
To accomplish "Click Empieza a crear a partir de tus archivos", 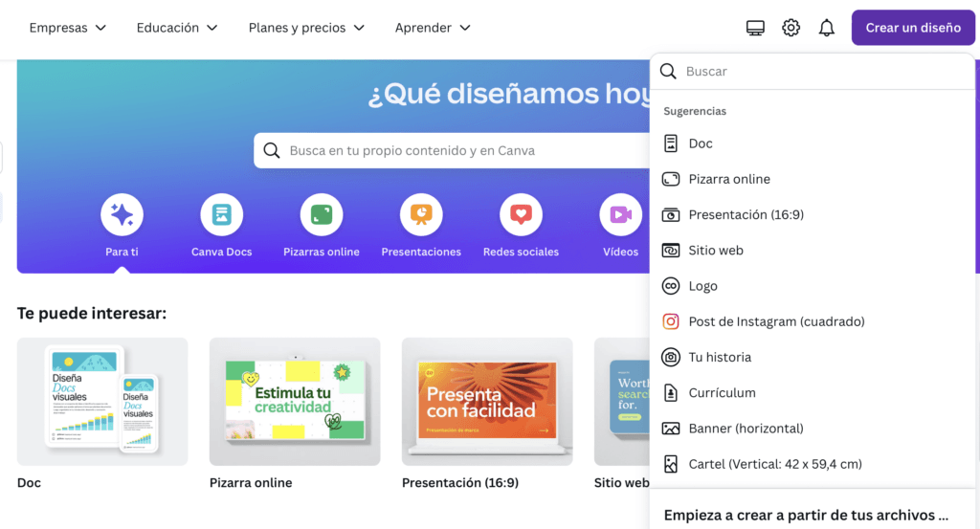I will [x=806, y=516].
